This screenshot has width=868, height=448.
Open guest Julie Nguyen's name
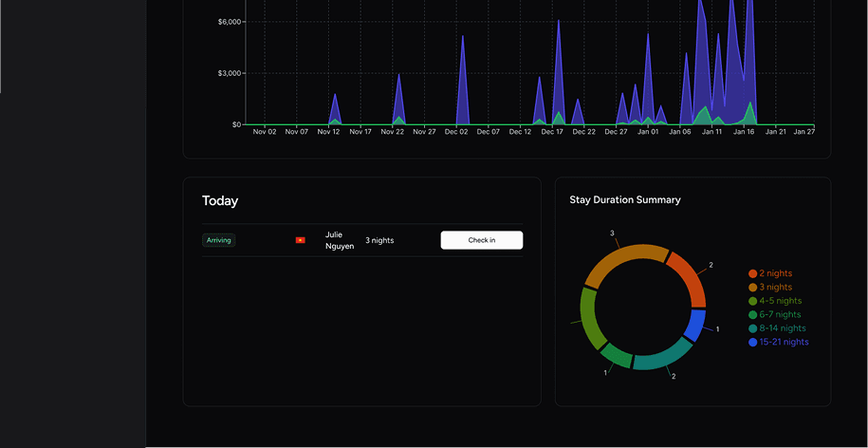coord(339,240)
